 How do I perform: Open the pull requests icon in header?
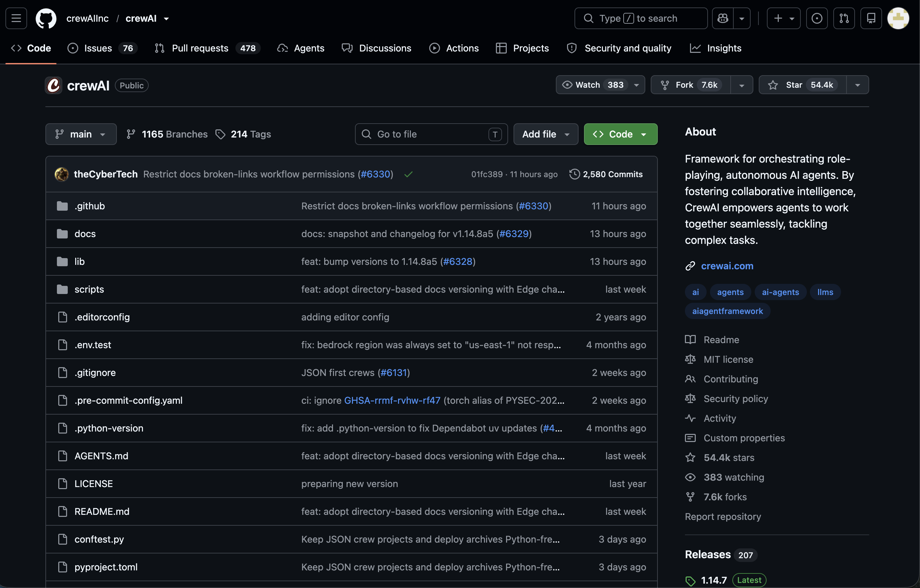click(x=843, y=18)
